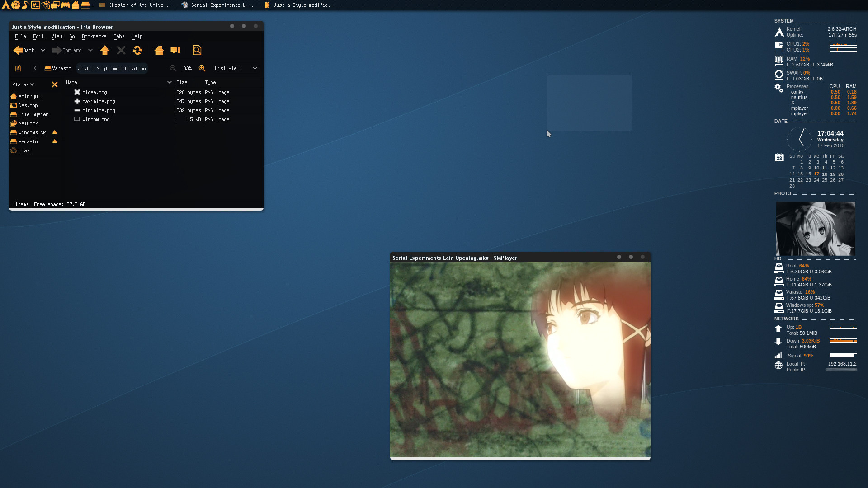
Task: Open Computer location toolbar icon
Action: [175, 50]
